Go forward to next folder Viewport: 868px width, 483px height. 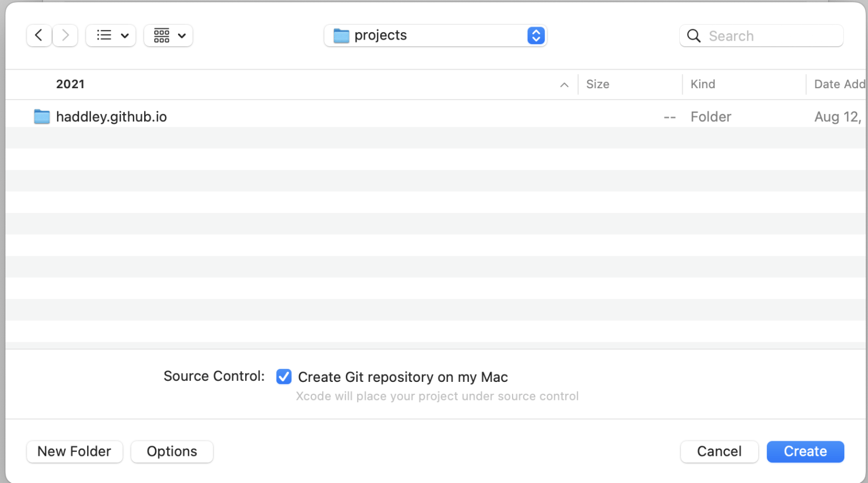tap(66, 36)
